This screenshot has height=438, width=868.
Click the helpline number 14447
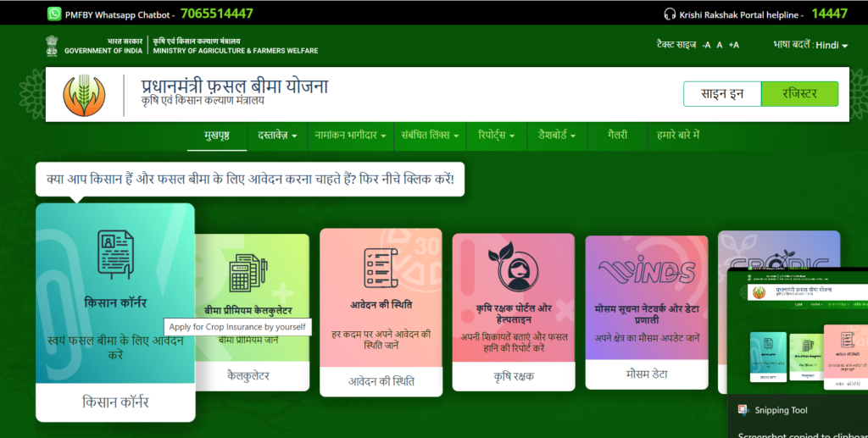[x=829, y=14]
